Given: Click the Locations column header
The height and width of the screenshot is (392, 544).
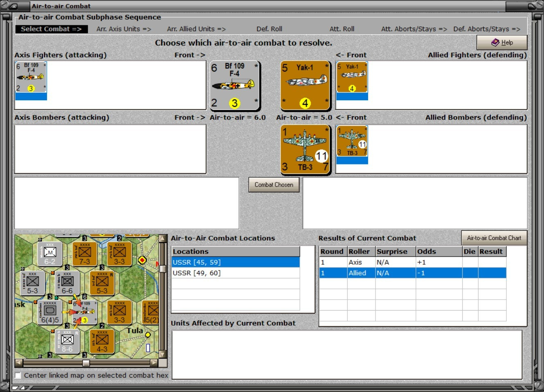Looking at the screenshot, I should tap(236, 251).
